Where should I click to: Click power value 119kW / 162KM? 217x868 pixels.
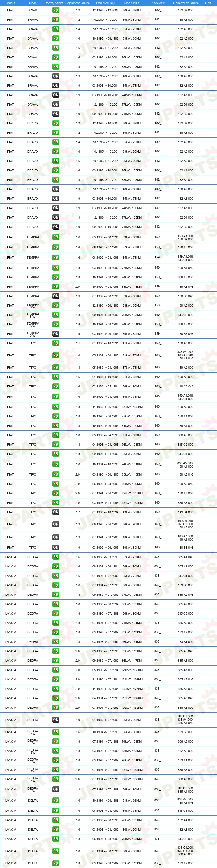pos(132,698)
